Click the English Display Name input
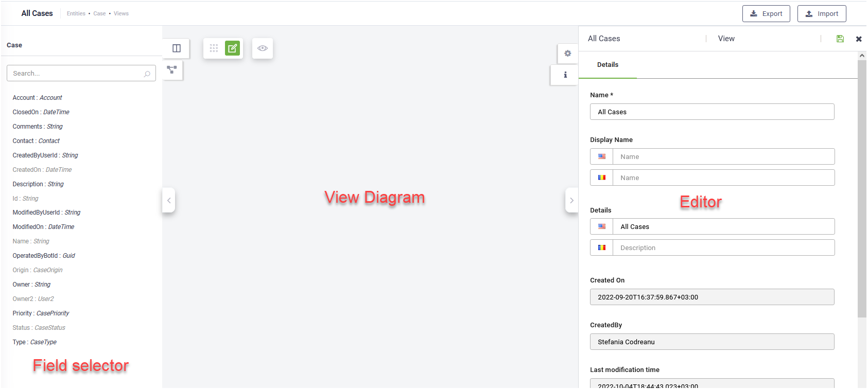 [x=723, y=156]
